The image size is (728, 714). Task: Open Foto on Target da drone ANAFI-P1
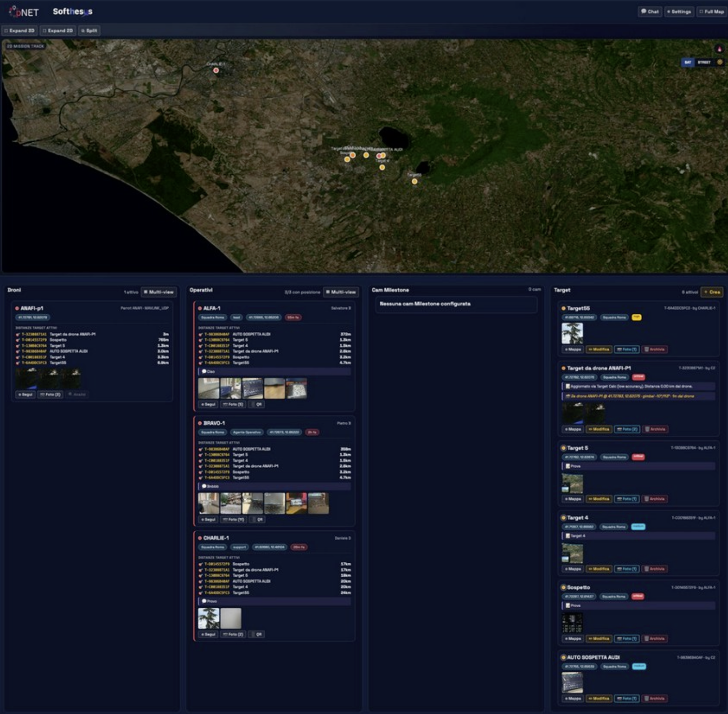tap(627, 429)
